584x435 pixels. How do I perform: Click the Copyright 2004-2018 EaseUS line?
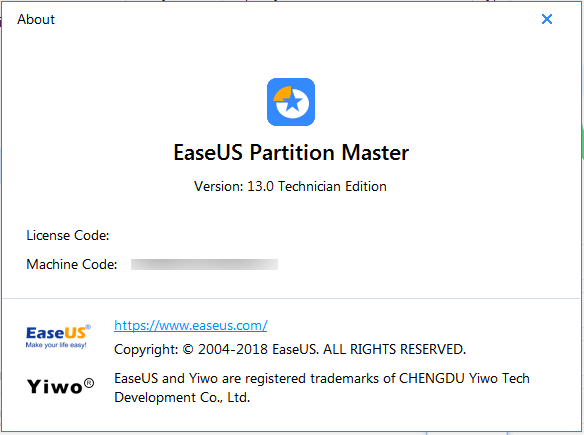click(x=290, y=349)
